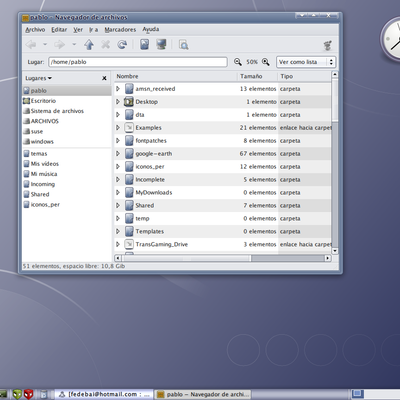Click the Shared folder icon in list
The image size is (400, 400).
(129, 205)
